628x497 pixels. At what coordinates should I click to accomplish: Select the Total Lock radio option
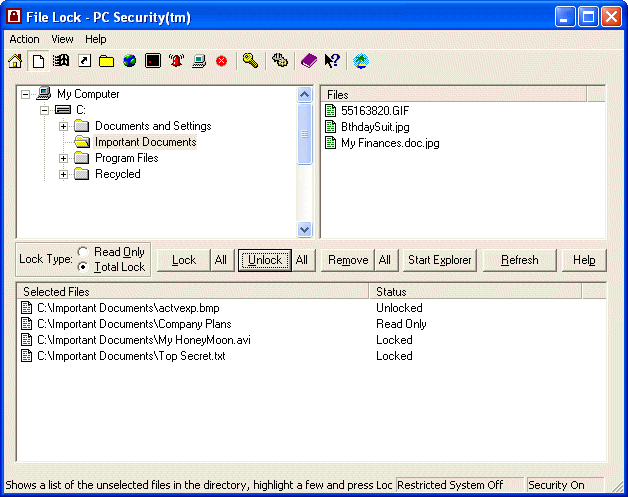click(x=83, y=267)
